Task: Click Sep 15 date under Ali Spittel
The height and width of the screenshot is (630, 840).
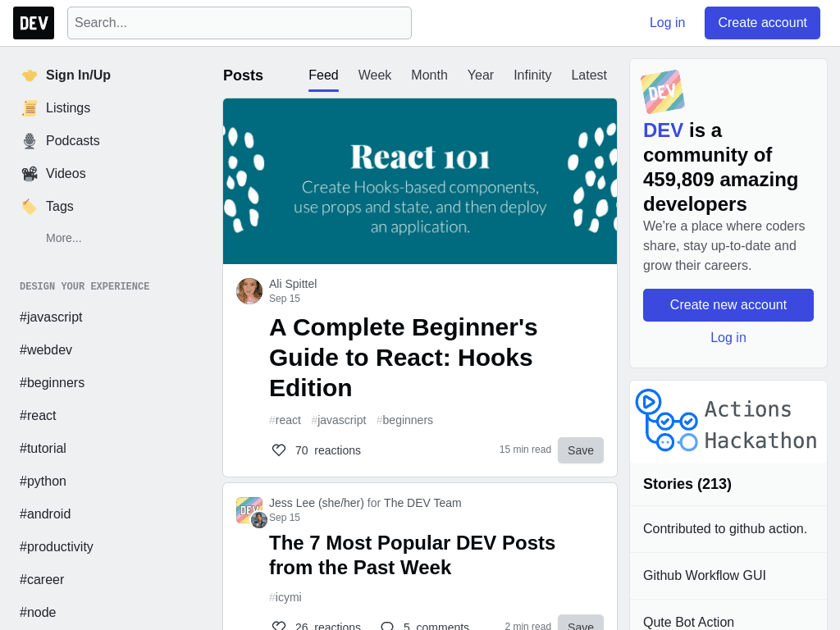Action: click(x=285, y=299)
